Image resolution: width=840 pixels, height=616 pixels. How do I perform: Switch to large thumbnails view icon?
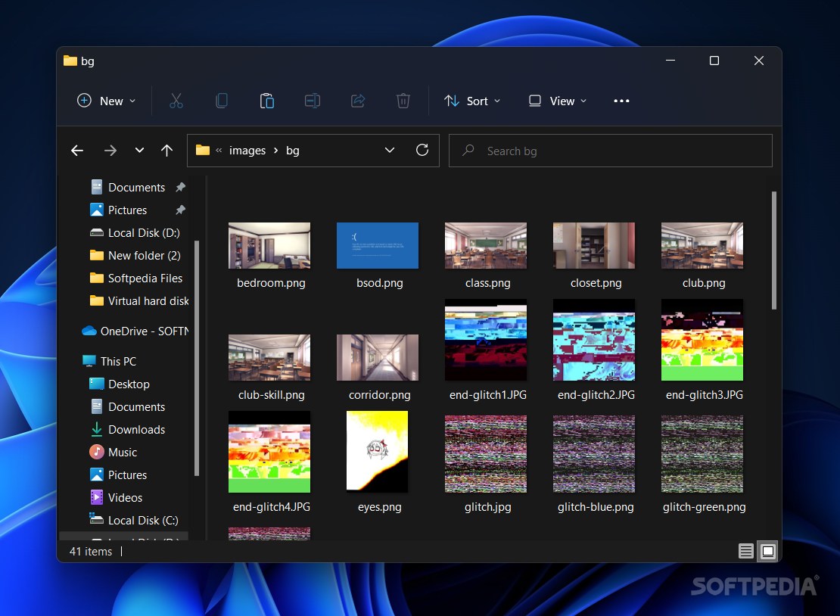(x=767, y=551)
